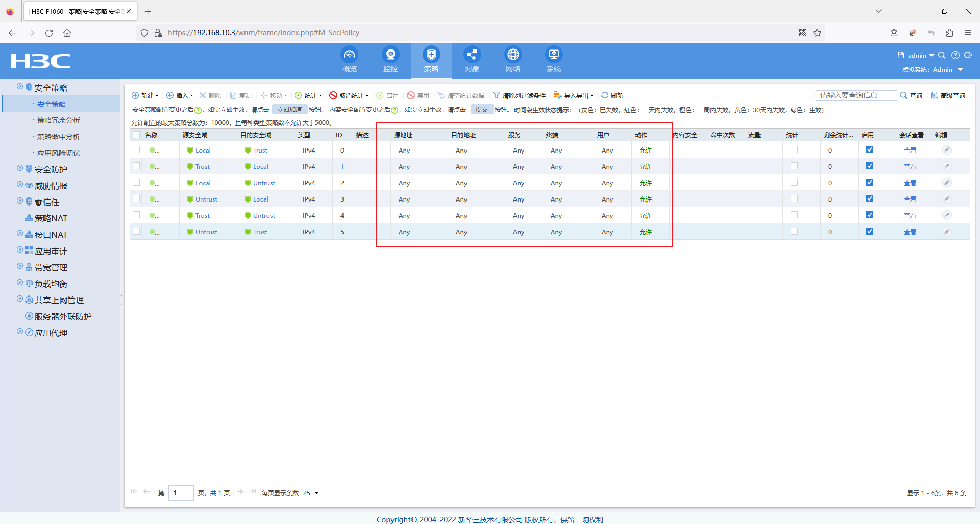The image size is (980, 524).
Task: Click the sidebar collapse handle divider
Action: 121,295
